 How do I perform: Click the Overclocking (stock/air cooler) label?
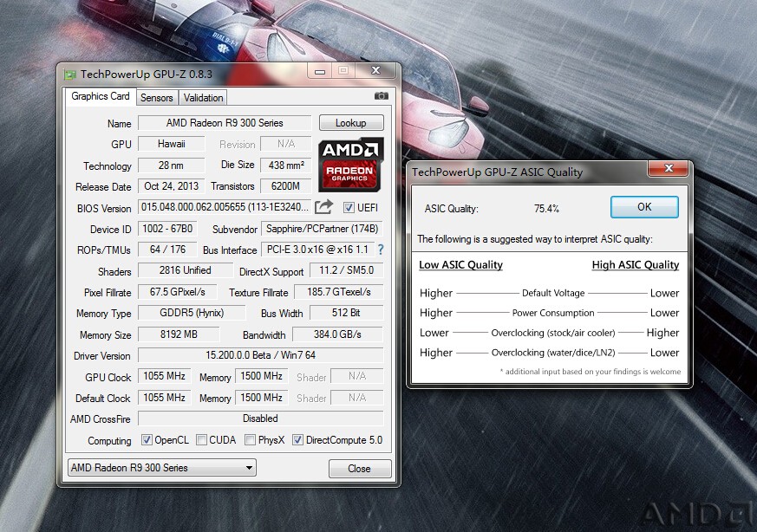click(x=553, y=333)
